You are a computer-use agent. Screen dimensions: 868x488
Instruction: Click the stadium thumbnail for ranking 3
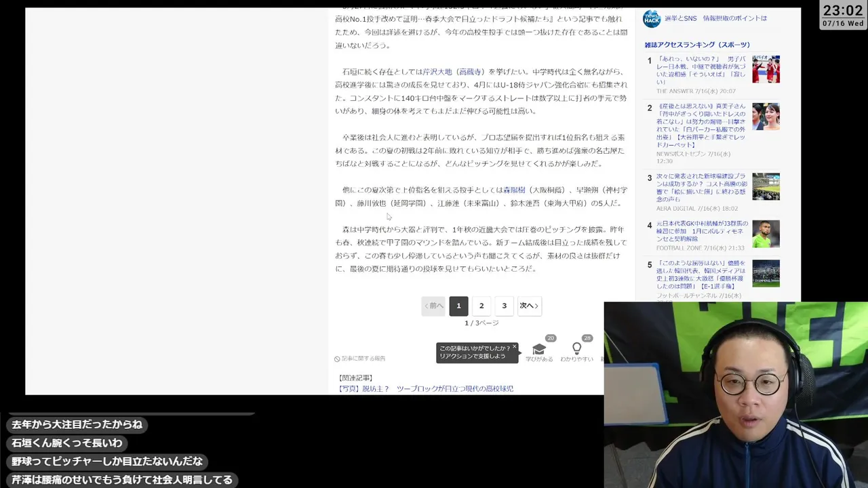766,186
